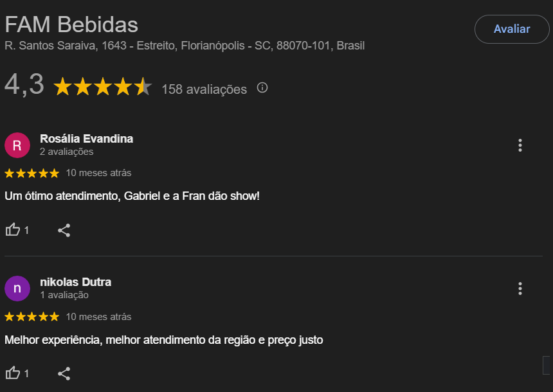Like nikolas Dutra's review with thumbs up
Image resolution: width=553 pixels, height=392 pixels.
click(x=13, y=373)
